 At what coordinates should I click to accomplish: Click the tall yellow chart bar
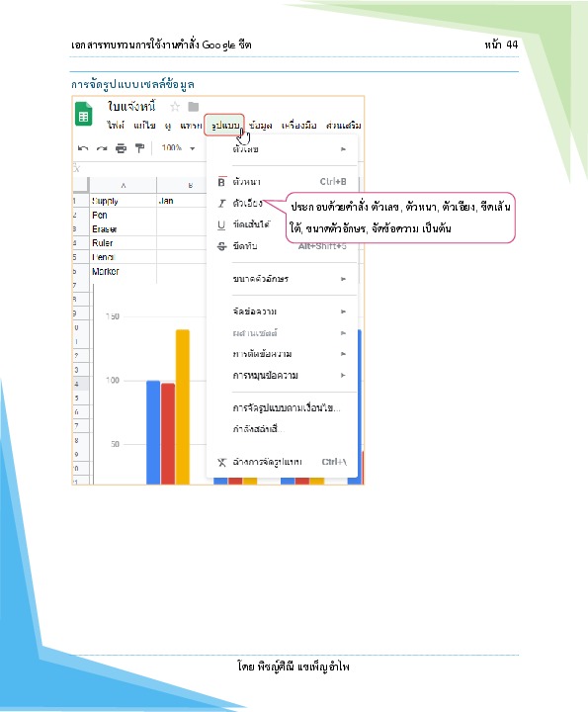click(183, 406)
